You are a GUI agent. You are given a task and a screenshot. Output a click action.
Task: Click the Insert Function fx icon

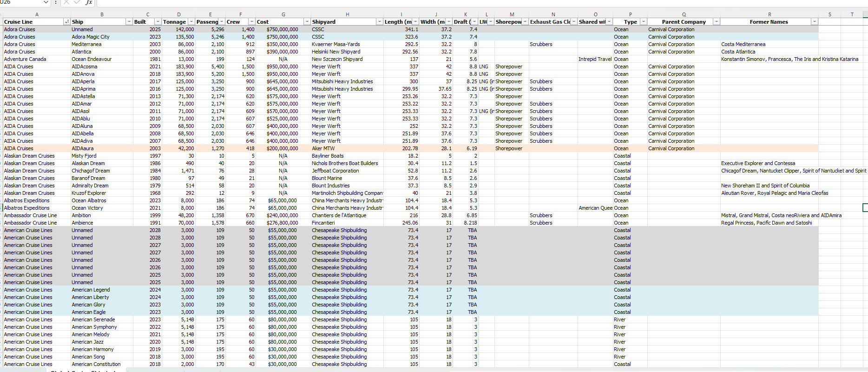(x=88, y=2)
